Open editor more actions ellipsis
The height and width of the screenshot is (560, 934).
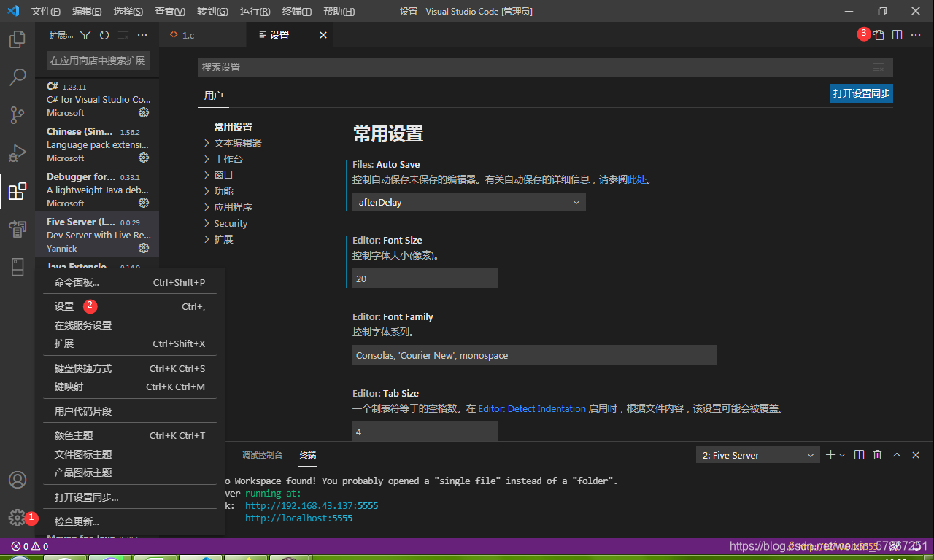[916, 34]
